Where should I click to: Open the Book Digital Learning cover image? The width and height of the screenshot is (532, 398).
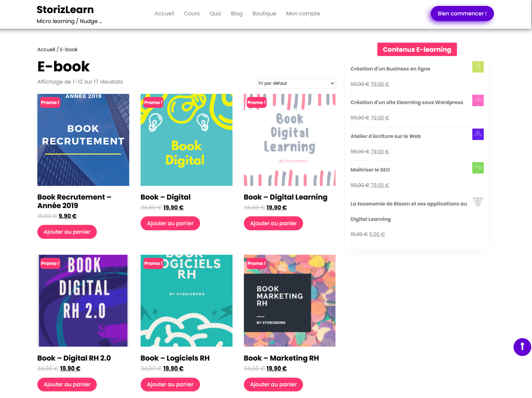click(290, 140)
